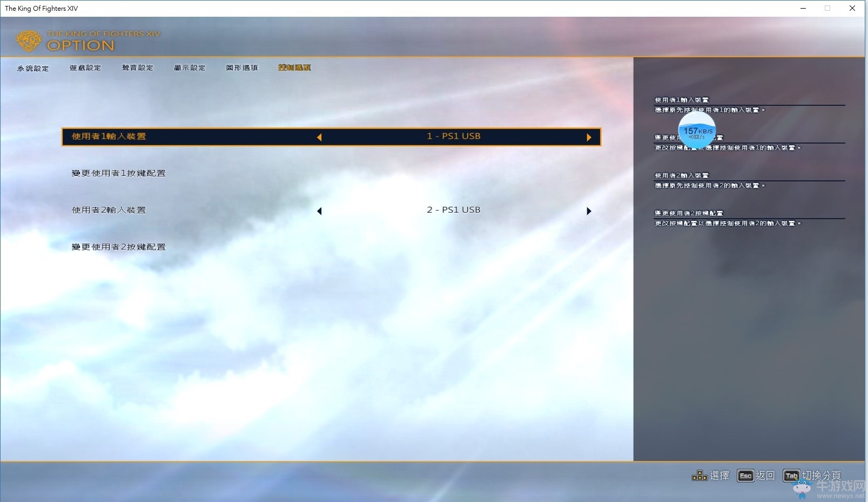Click the value 1 - PS1 USB

(x=454, y=136)
